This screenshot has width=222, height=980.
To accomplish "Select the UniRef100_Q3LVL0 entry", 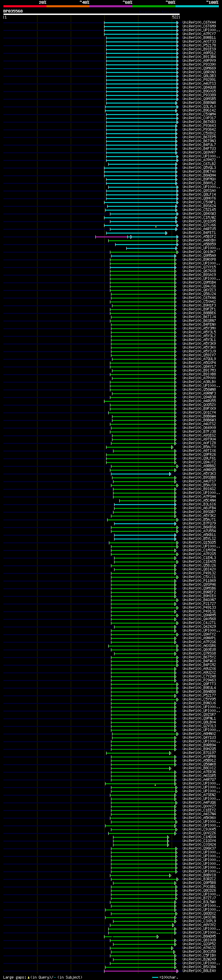I will 199,106.
